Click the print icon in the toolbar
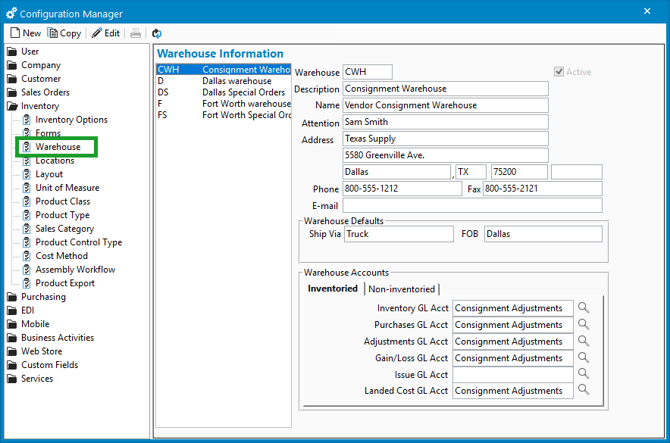This screenshot has width=670, height=443. pyautogui.click(x=135, y=33)
